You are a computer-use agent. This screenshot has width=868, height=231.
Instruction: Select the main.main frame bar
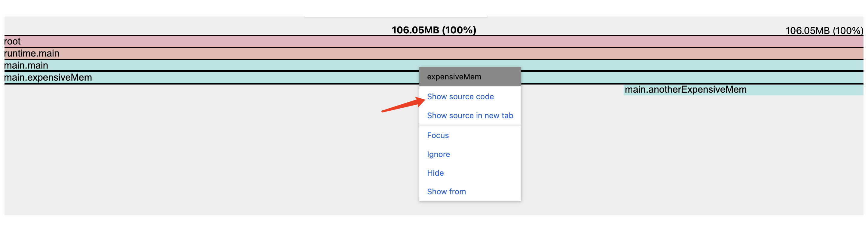coord(202,66)
